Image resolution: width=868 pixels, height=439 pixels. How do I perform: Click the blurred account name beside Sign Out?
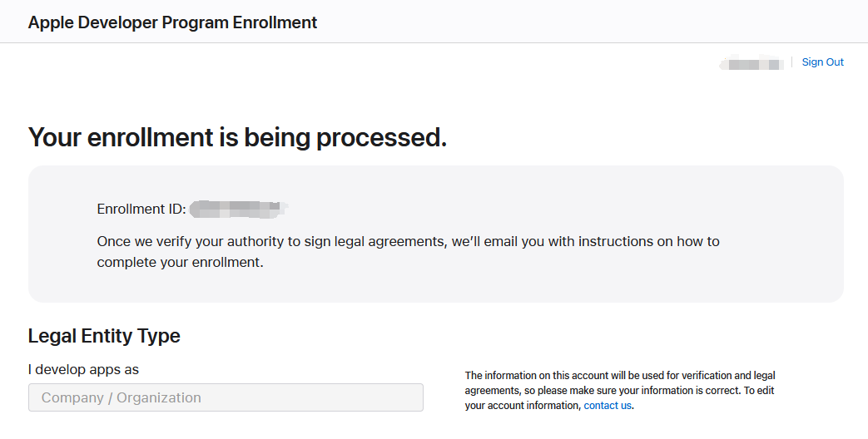pyautogui.click(x=752, y=63)
